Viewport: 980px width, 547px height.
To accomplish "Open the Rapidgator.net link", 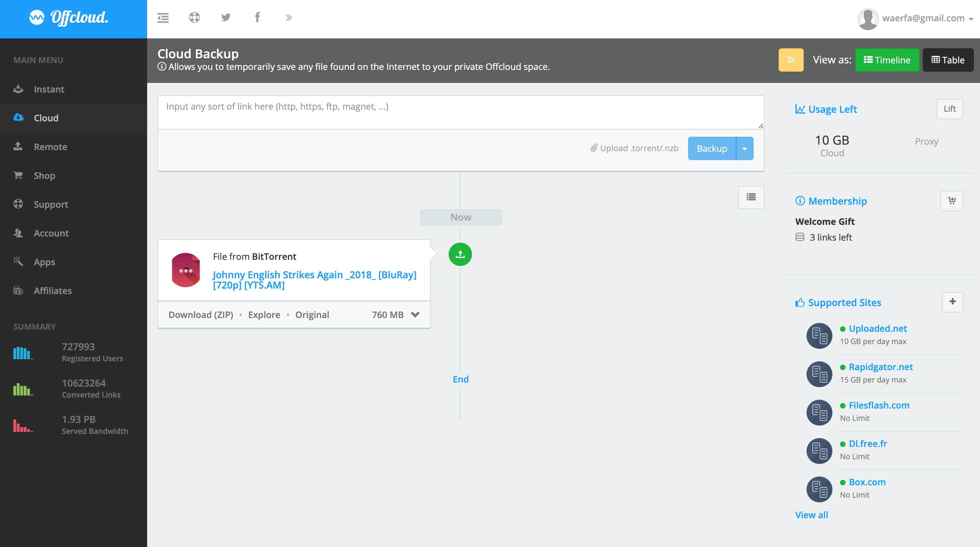I will point(881,367).
